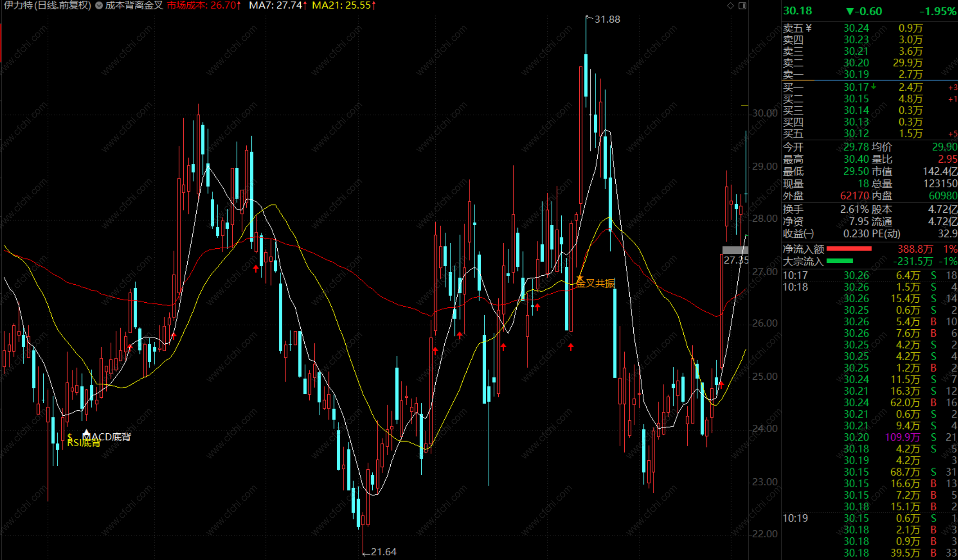
Task: Click the diamond icon above the chart
Action: point(730,6)
